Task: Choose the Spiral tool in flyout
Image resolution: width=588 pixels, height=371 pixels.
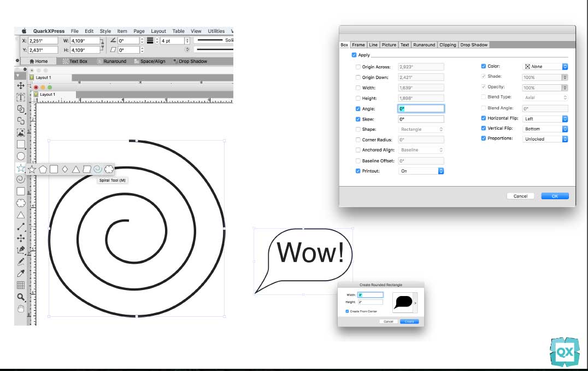Action: click(97, 169)
